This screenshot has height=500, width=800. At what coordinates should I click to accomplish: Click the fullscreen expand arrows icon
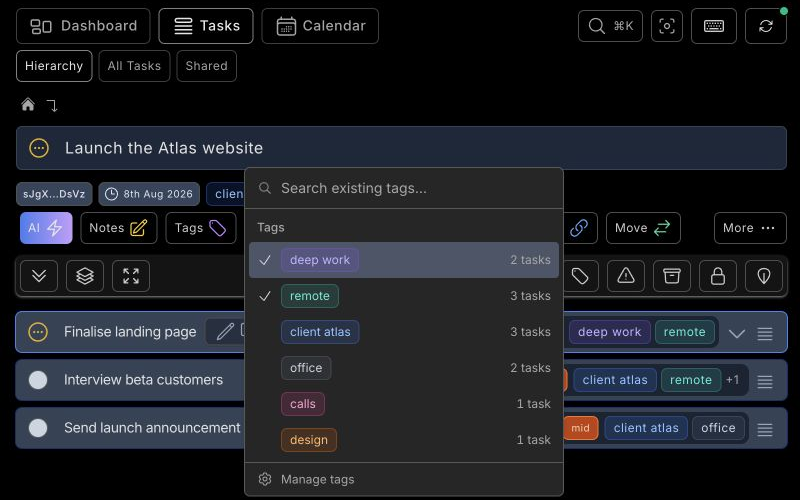pos(131,276)
